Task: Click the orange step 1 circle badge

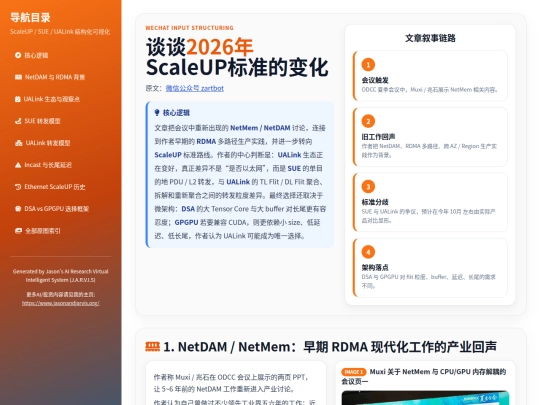Action: [368, 65]
